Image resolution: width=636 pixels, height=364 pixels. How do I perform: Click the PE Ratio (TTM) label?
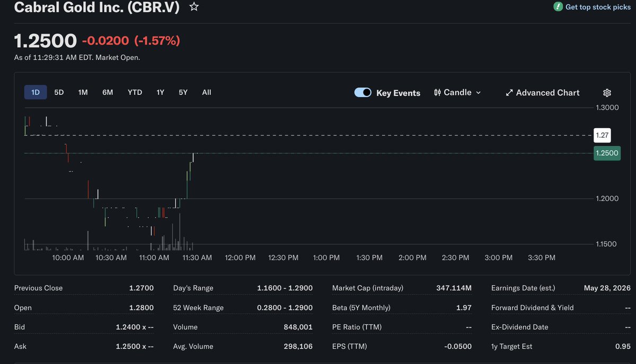(358, 327)
